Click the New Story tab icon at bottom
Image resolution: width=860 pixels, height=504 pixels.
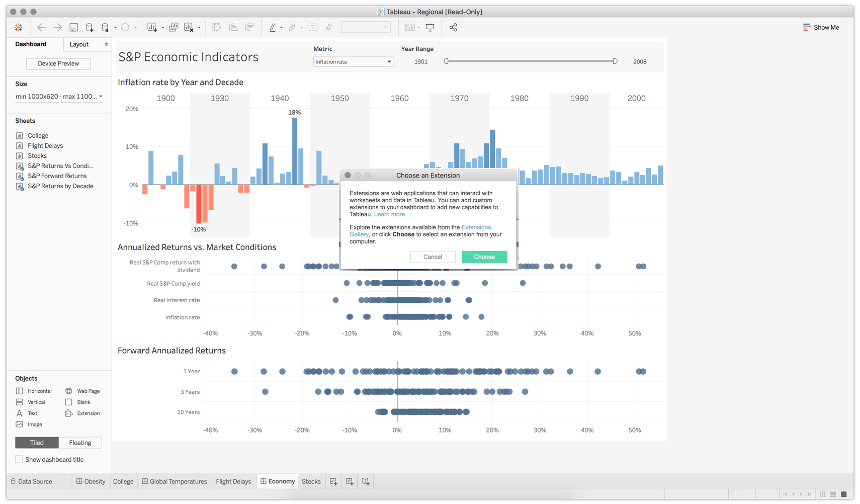coord(366,481)
